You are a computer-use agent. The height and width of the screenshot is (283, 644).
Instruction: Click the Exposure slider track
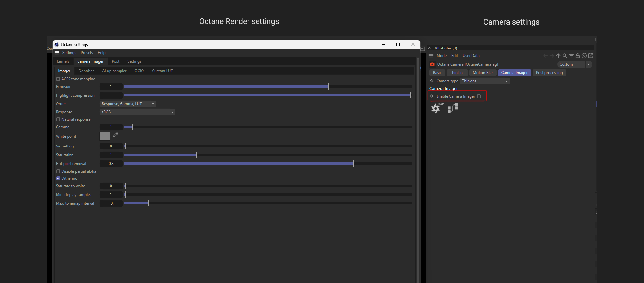[268, 87]
